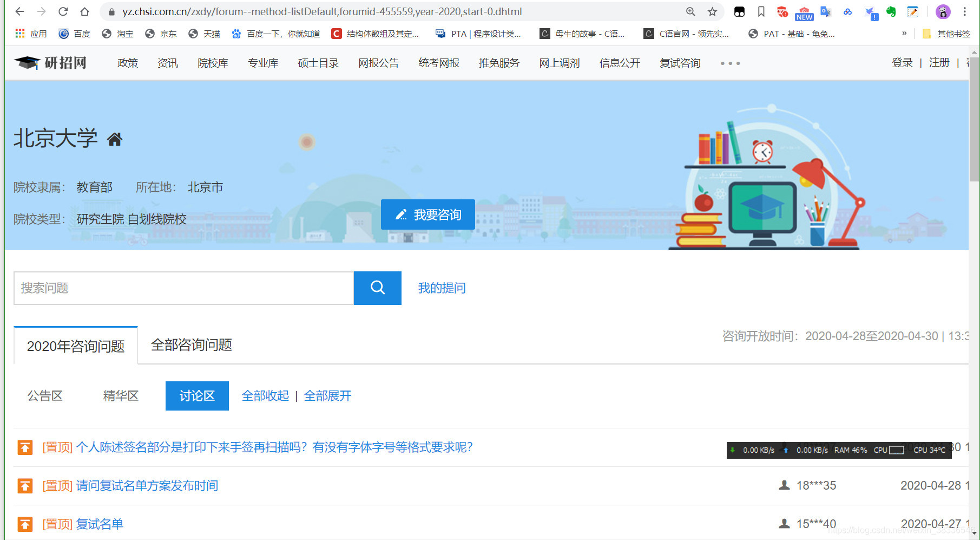Click the 我要咨询 button
980x540 pixels.
click(428, 214)
